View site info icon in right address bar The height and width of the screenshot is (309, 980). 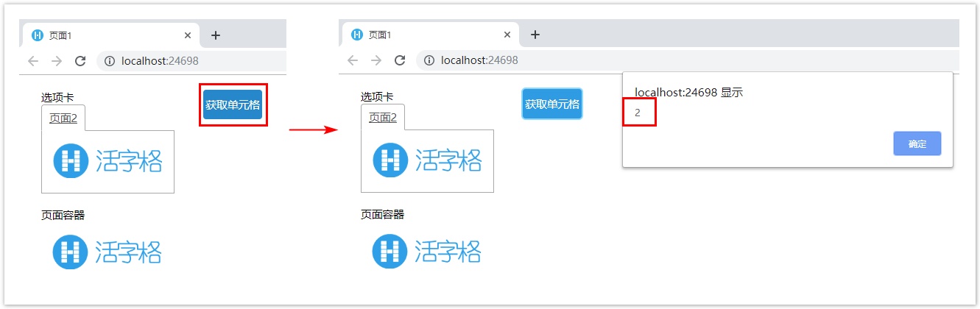429,60
